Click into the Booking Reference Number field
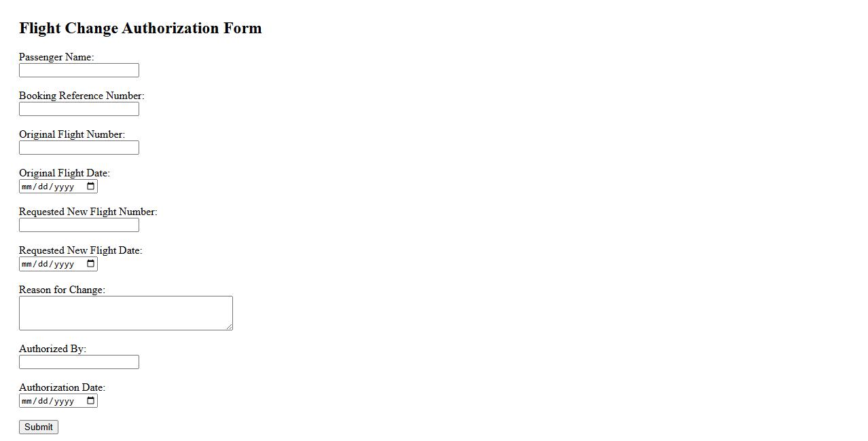 pyautogui.click(x=79, y=109)
